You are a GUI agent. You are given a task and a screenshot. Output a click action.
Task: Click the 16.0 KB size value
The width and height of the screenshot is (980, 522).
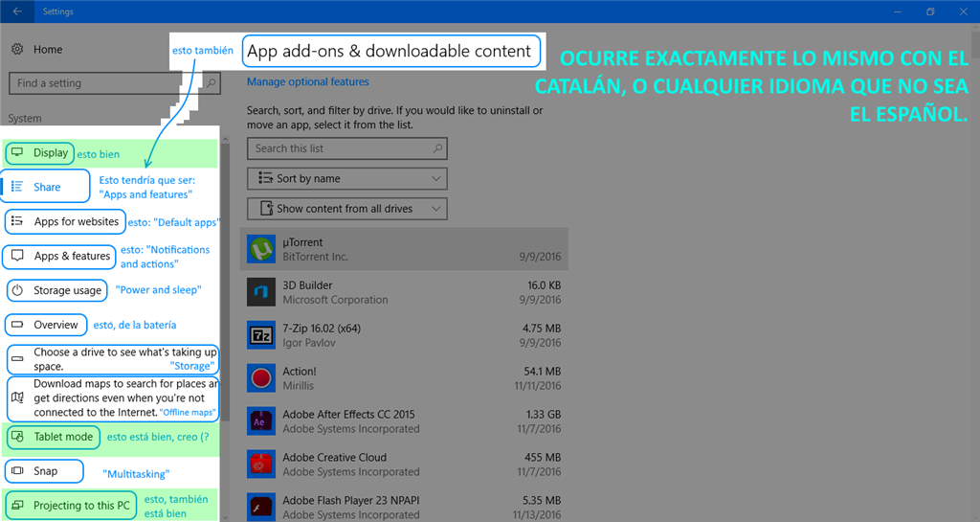(544, 285)
